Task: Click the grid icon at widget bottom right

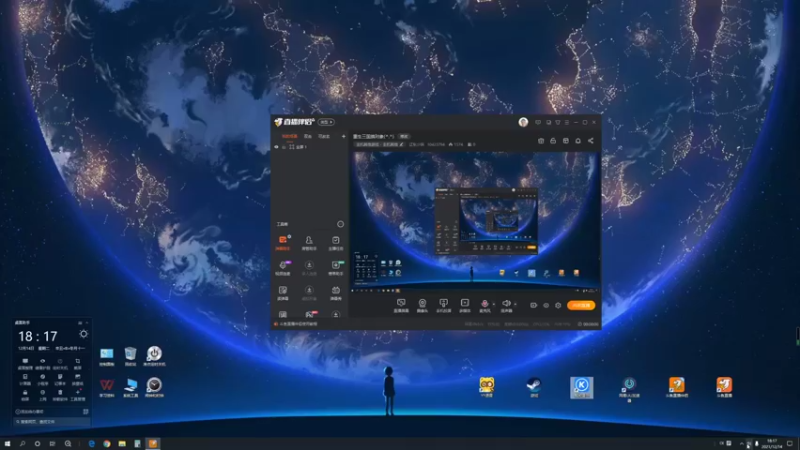Action: click(x=86, y=412)
